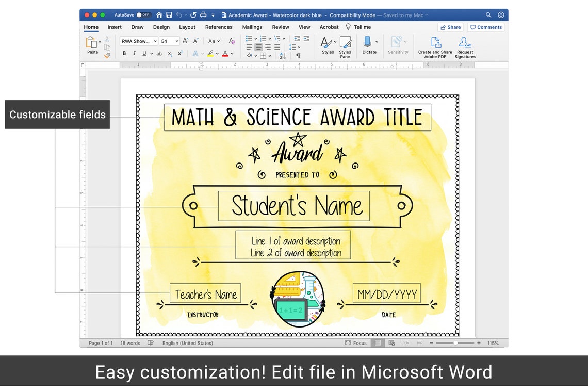This screenshot has width=588, height=392.
Task: Click the Copy icon below scissors
Action: (107, 46)
